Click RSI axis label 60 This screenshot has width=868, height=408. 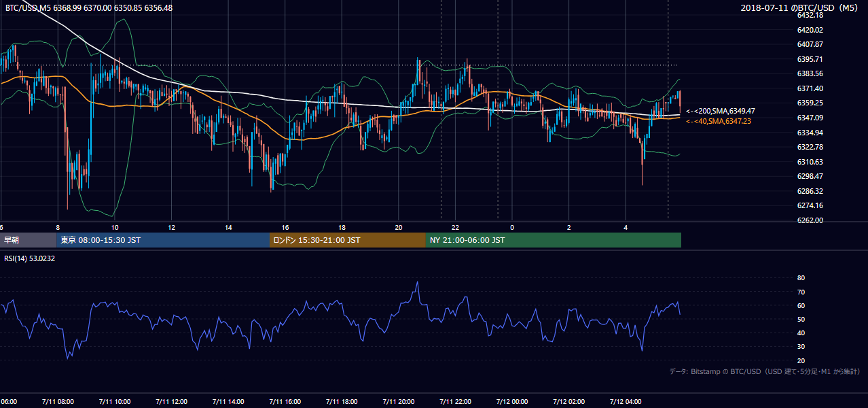pyautogui.click(x=801, y=305)
